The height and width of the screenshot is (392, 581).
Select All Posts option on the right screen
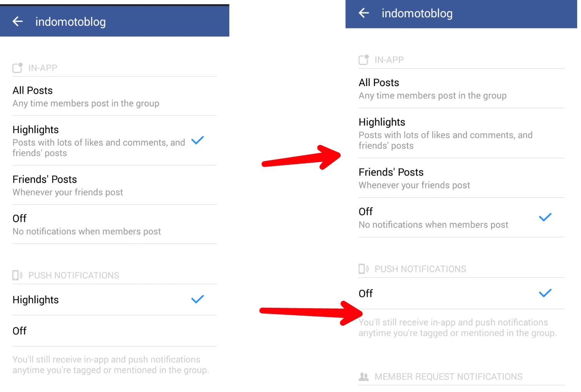coord(432,88)
